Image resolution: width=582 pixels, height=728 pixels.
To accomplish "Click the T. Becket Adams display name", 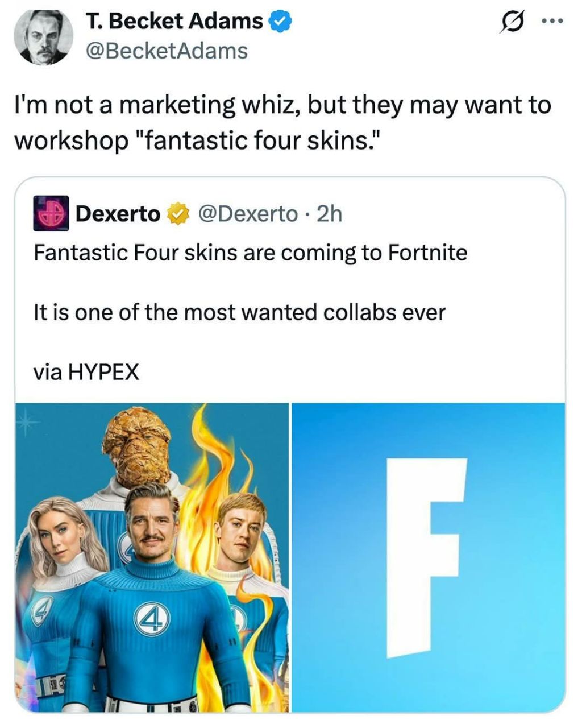I will point(174,21).
